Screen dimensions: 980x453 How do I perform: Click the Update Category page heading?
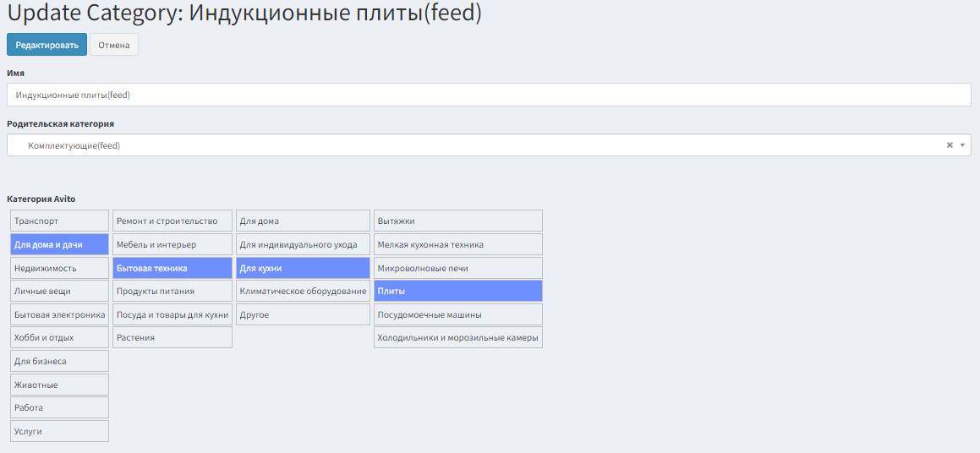[244, 14]
